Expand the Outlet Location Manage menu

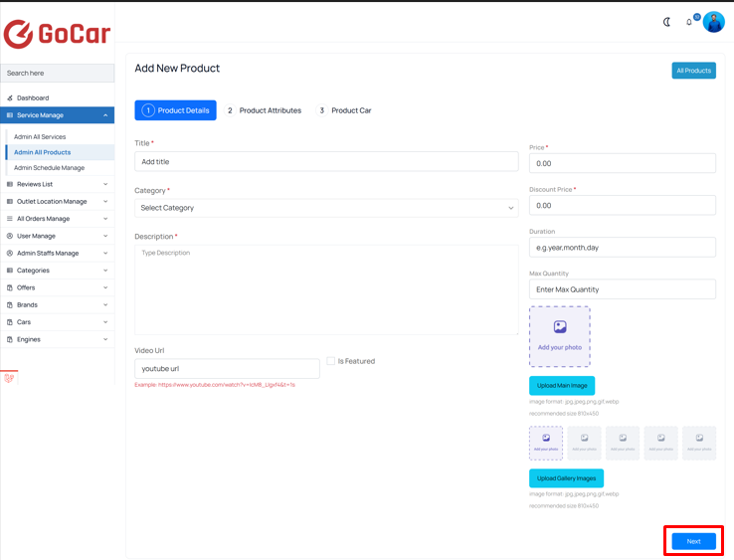tap(57, 201)
